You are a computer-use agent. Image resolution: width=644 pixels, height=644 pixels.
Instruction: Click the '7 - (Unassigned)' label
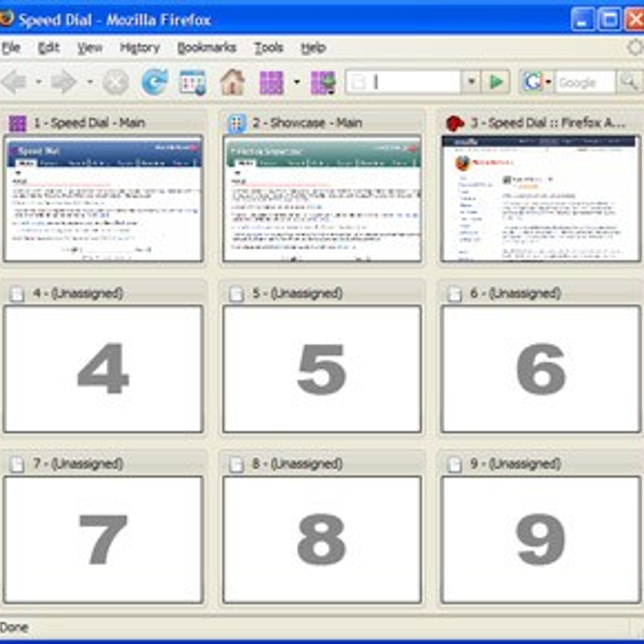pos(78,463)
